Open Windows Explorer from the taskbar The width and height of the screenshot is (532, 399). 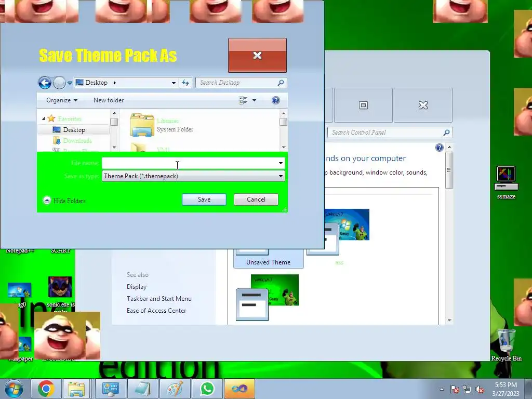tap(76, 389)
